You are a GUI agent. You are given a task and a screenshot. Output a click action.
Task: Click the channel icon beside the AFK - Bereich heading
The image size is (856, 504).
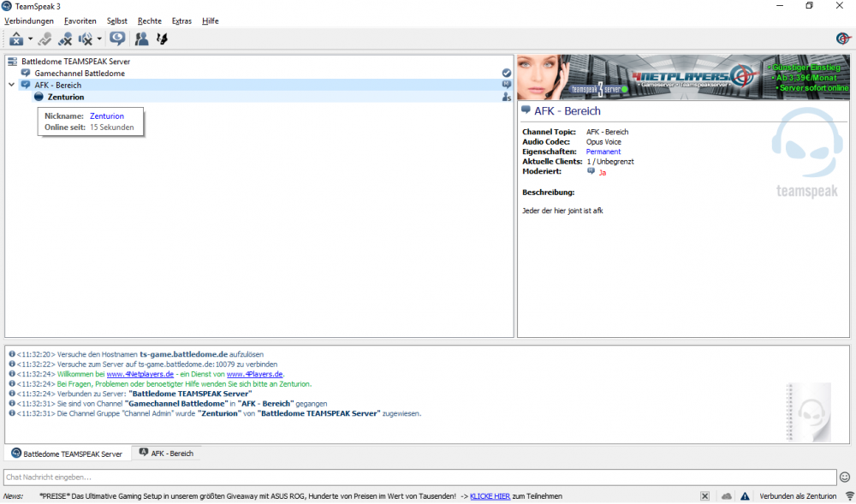[526, 110]
